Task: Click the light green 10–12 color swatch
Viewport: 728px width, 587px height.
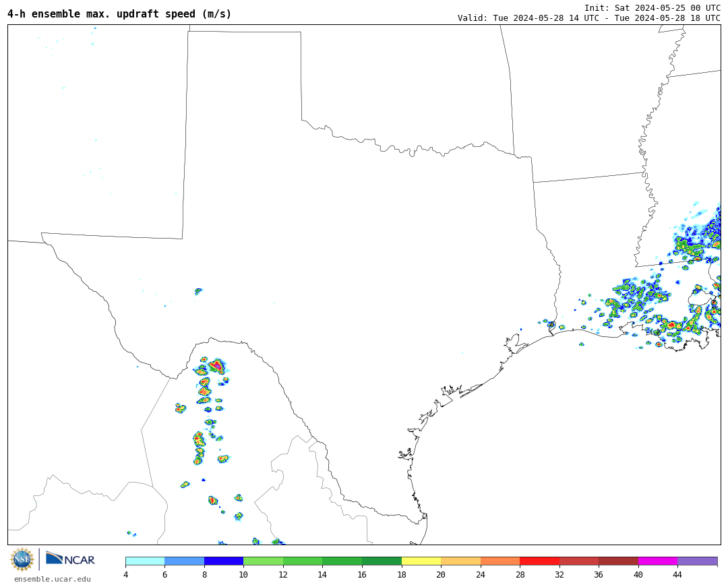Action: (x=264, y=561)
